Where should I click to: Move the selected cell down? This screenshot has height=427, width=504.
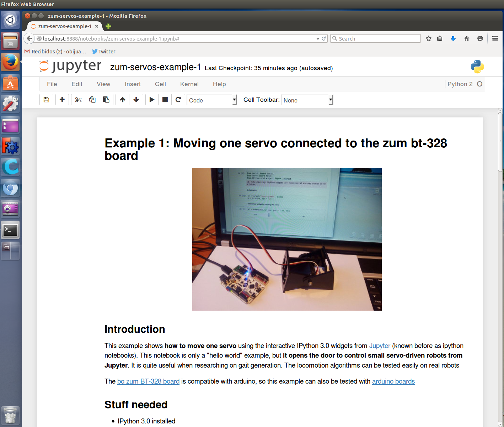pos(136,100)
